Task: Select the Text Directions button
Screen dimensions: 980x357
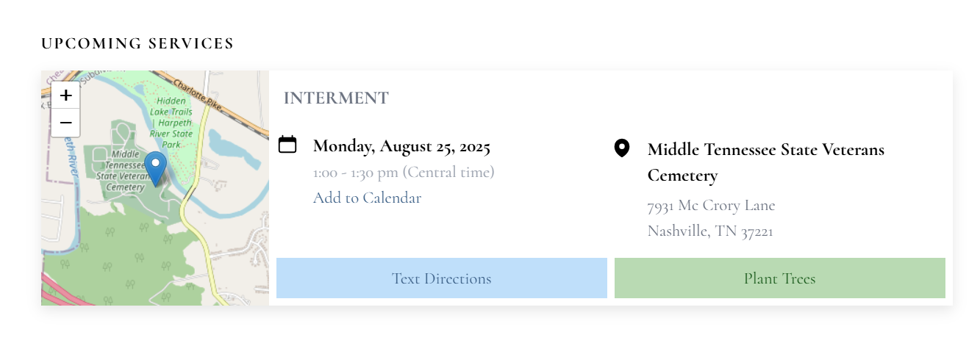Action: [441, 278]
